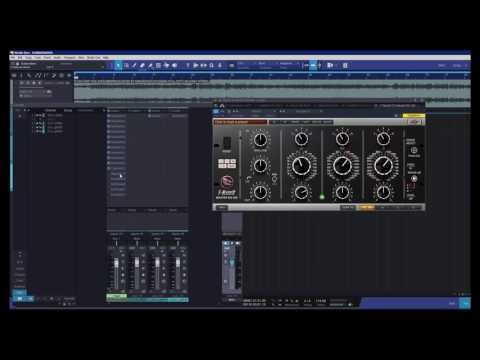Open the Song menu
Image resolution: width=480 pixels, height=360 pixels.
[x=29, y=58]
